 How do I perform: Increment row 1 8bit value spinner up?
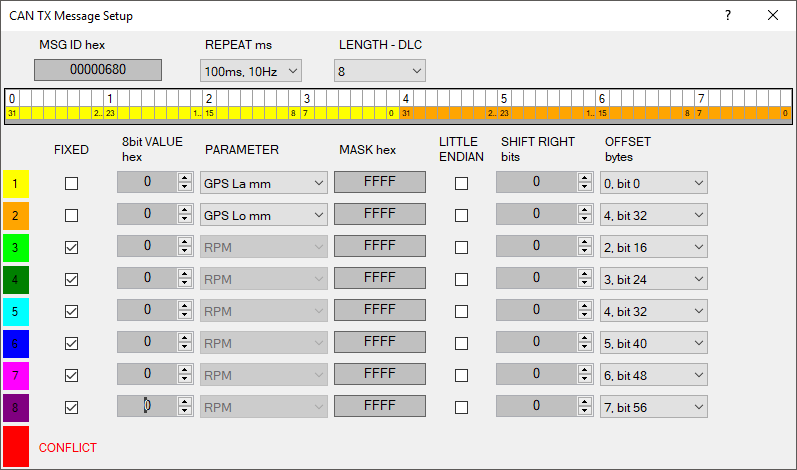[x=184, y=178]
